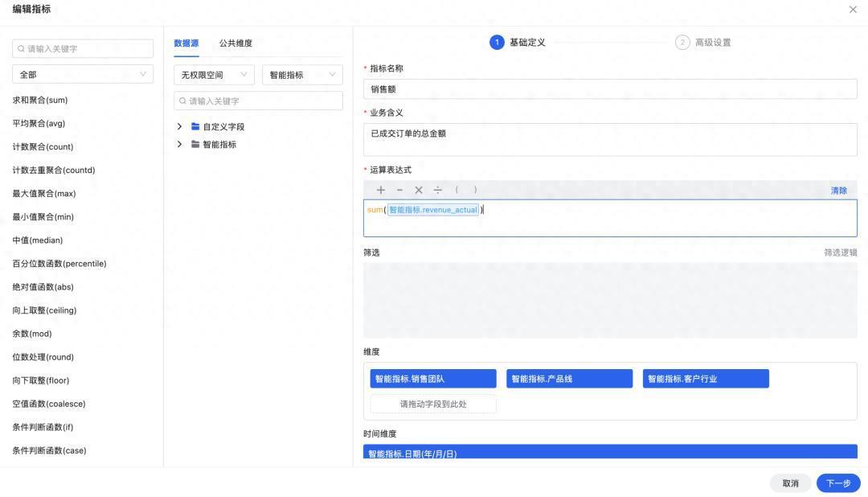This screenshot has height=497, width=868.
Task: Choose 中值(median) function
Action: (38, 240)
